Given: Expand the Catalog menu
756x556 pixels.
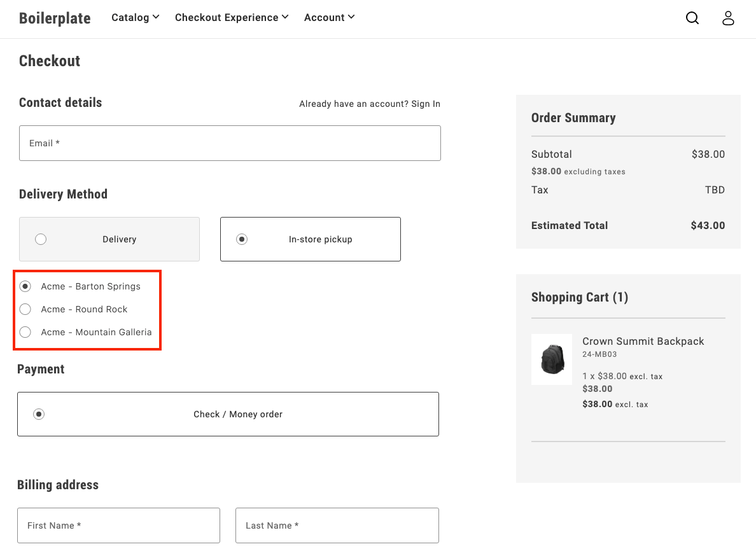Looking at the screenshot, I should (135, 17).
